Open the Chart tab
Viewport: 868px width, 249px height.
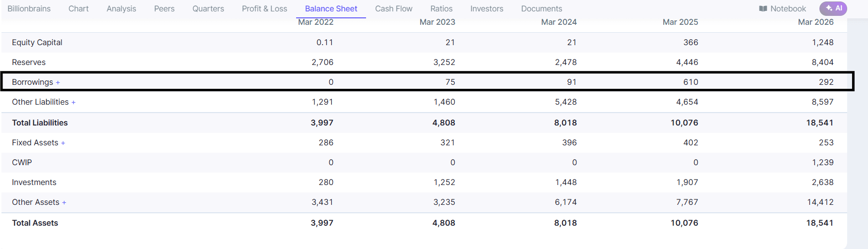tap(78, 9)
